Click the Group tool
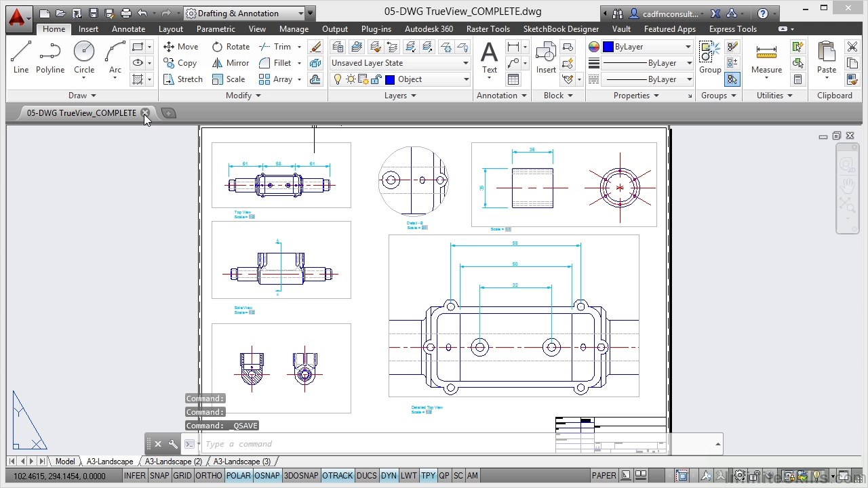 coord(710,57)
